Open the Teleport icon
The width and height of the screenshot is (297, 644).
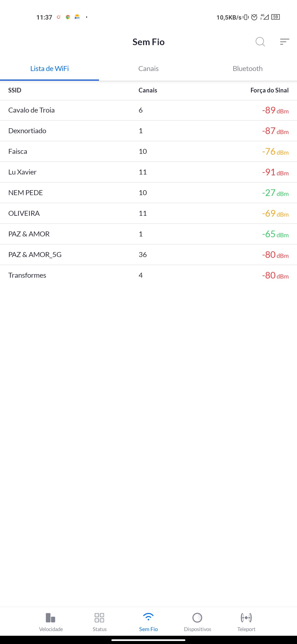pos(246,618)
